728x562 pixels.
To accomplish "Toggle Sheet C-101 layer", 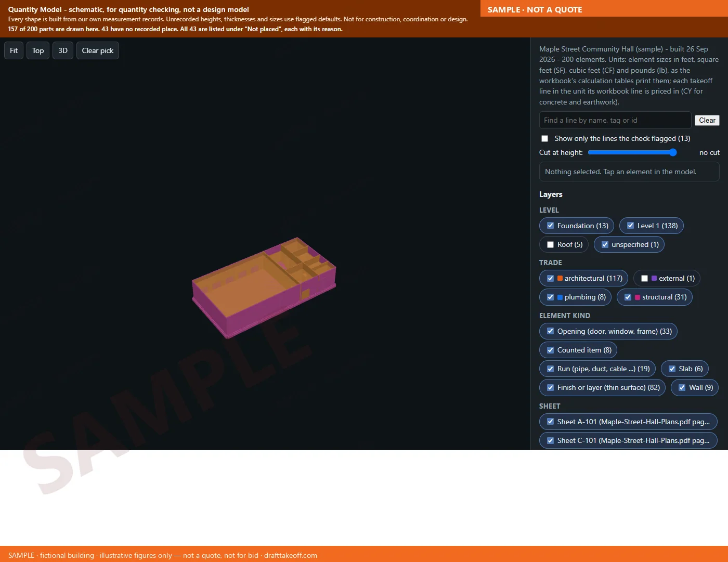I will [x=628, y=440].
